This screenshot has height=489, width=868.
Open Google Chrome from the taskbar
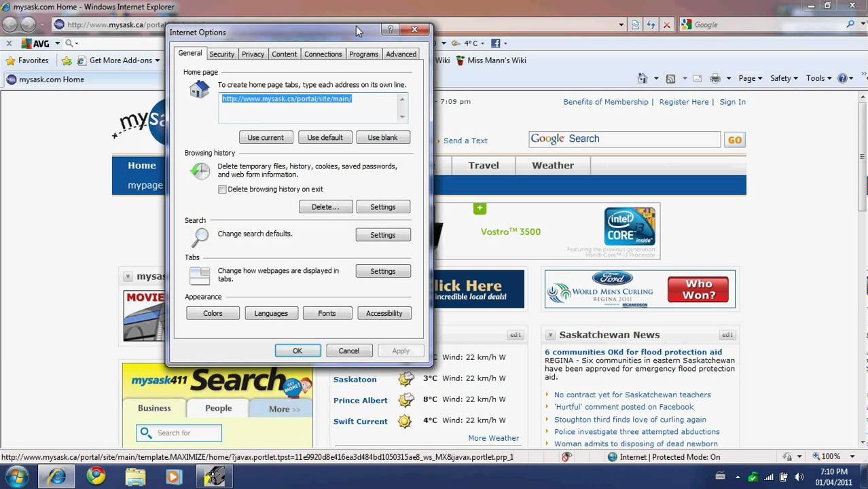coord(96,476)
